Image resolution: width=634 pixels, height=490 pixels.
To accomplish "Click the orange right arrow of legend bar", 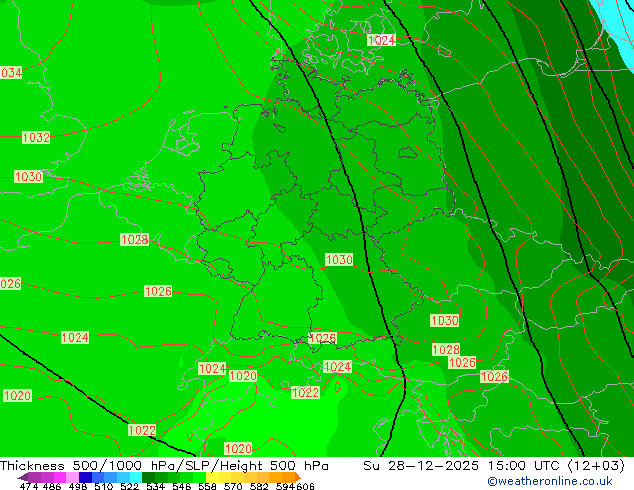I will click(298, 477).
